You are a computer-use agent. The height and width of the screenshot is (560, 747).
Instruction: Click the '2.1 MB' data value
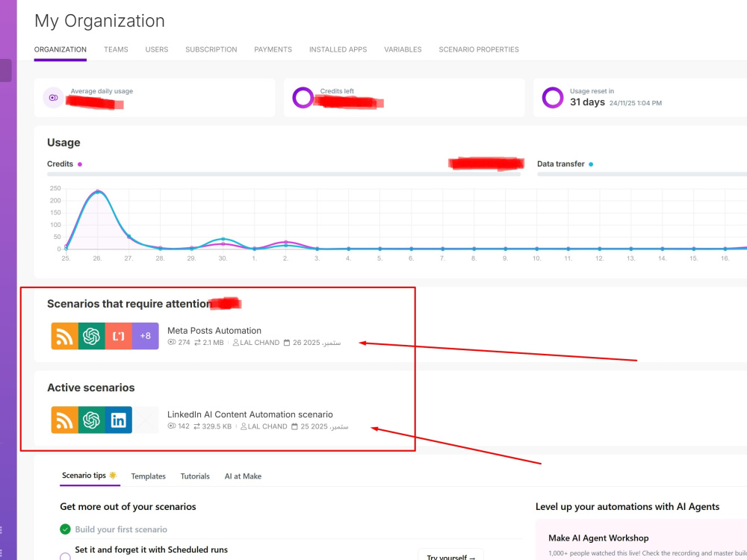click(213, 343)
